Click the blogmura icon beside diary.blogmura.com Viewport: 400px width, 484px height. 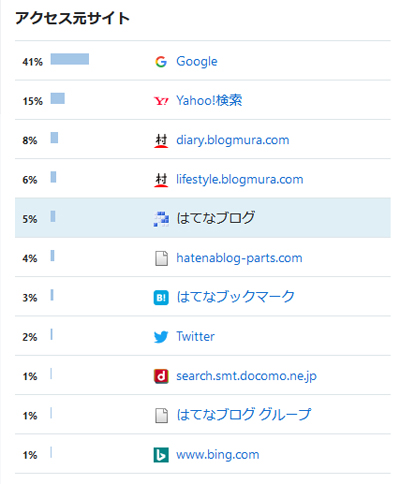coord(161,140)
